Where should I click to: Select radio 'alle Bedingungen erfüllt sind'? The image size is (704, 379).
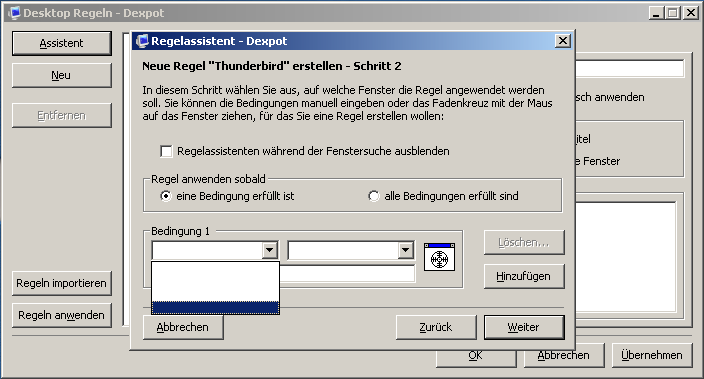tap(374, 196)
